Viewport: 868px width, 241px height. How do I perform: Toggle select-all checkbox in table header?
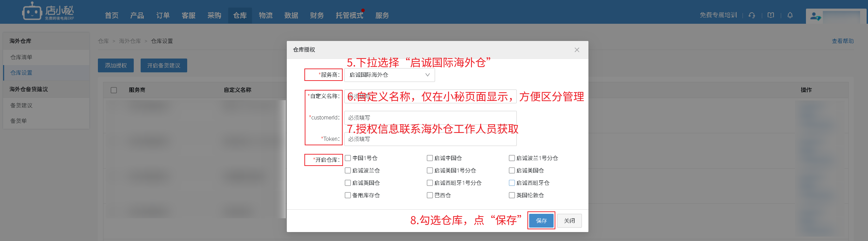(x=114, y=90)
